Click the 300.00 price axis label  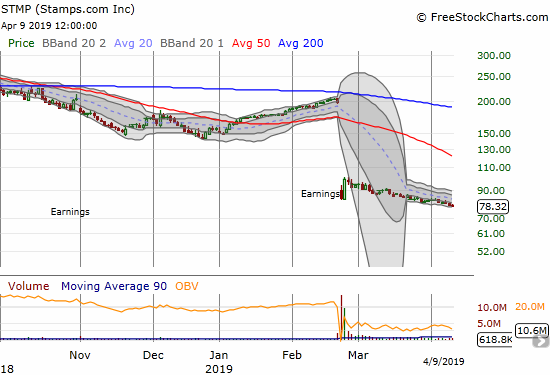(x=494, y=55)
